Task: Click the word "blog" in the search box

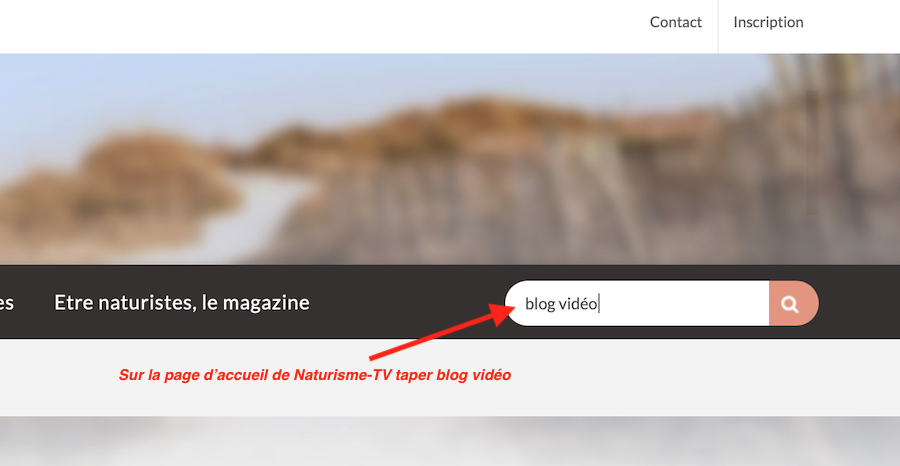Action: coord(540,304)
